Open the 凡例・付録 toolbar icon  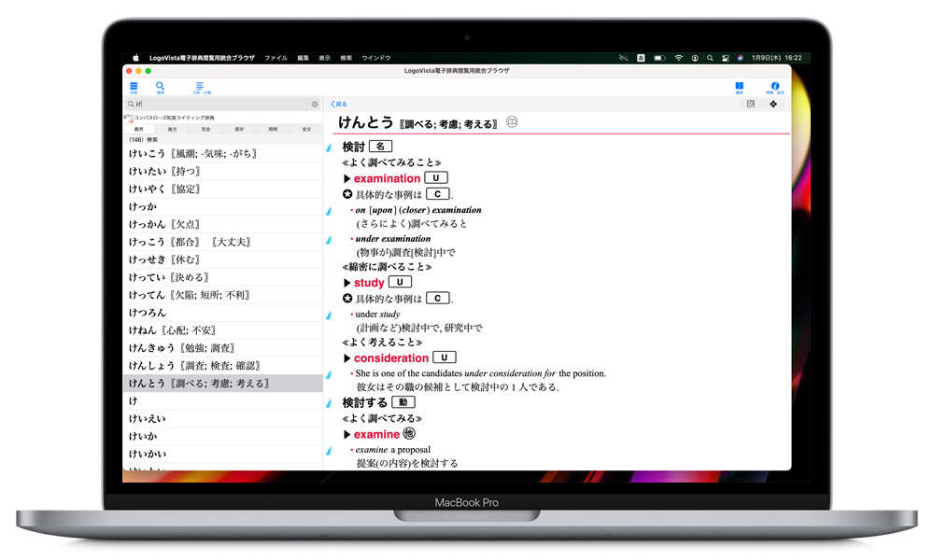tap(201, 88)
